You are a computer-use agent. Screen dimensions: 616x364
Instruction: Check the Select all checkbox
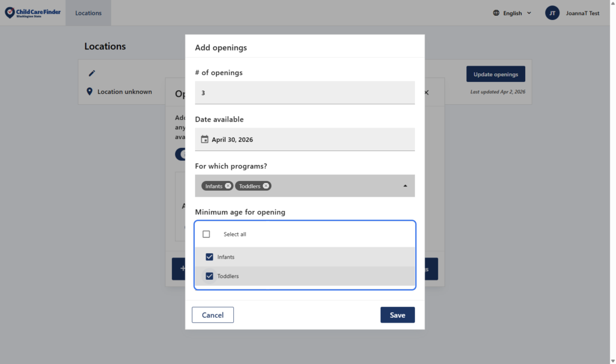tap(206, 234)
